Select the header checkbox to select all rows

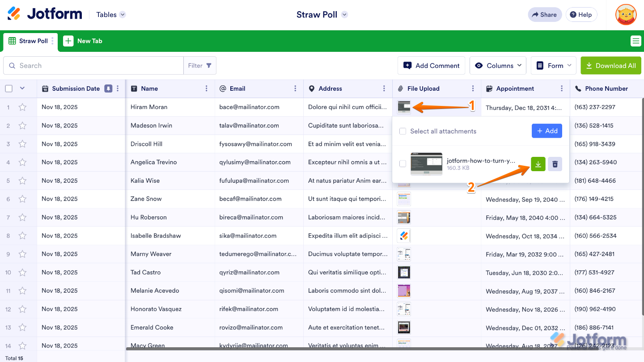point(8,88)
